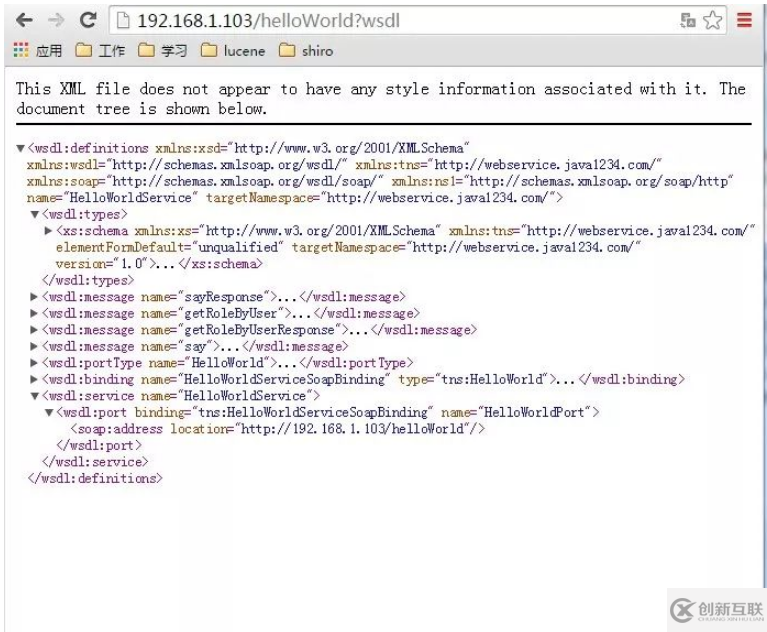Expand the sayResponse message node
The height and width of the screenshot is (632, 767).
34,296
